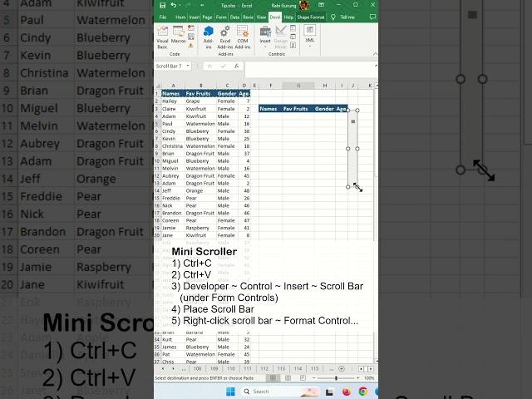Switch to the Data ribbon tab
The width and height of the screenshot is (532, 399).
pyautogui.click(x=234, y=17)
